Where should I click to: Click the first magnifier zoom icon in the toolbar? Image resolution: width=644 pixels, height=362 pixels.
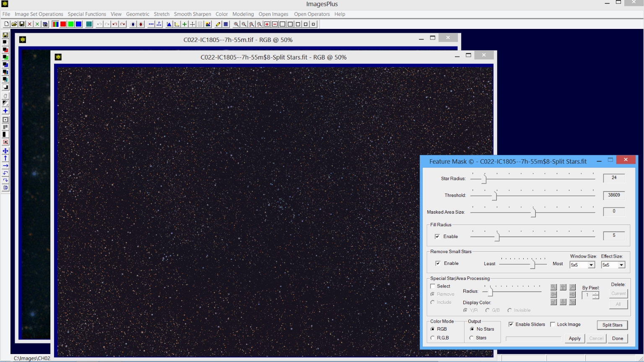tap(236, 24)
